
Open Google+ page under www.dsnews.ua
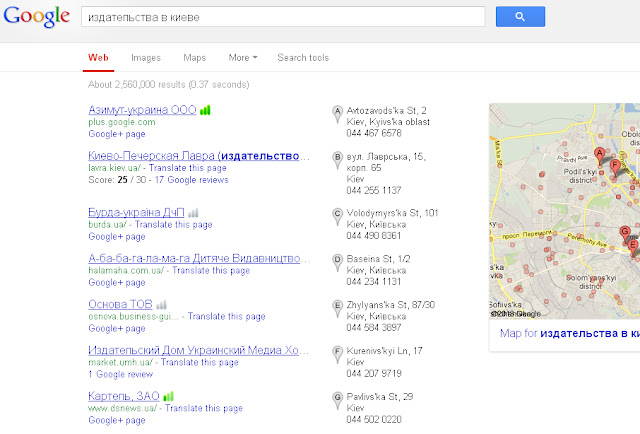117,421
